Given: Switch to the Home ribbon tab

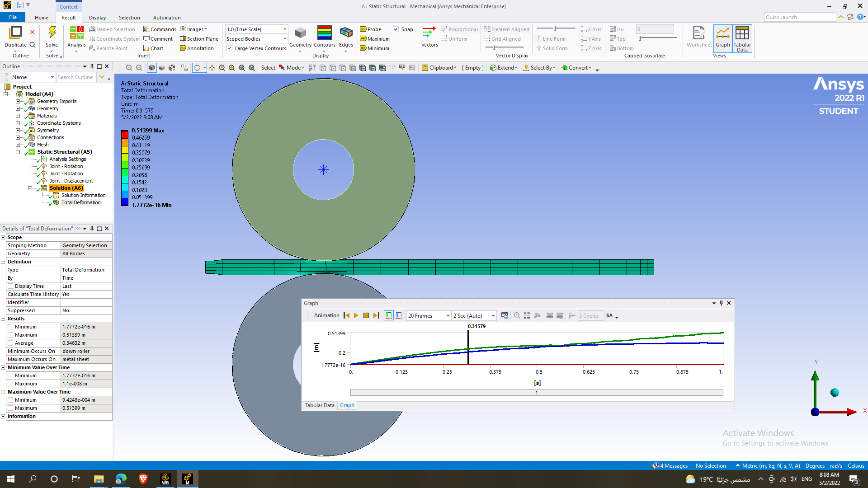Looking at the screenshot, I should click(42, 18).
